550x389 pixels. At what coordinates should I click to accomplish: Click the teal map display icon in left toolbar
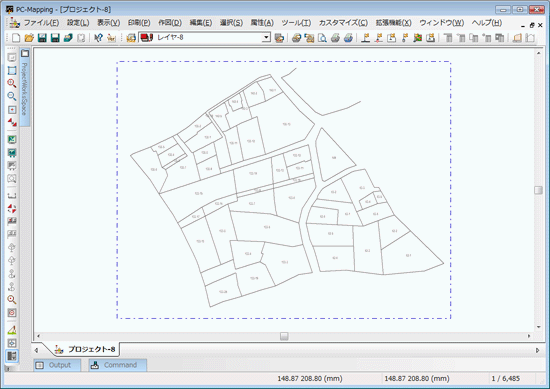click(12, 153)
